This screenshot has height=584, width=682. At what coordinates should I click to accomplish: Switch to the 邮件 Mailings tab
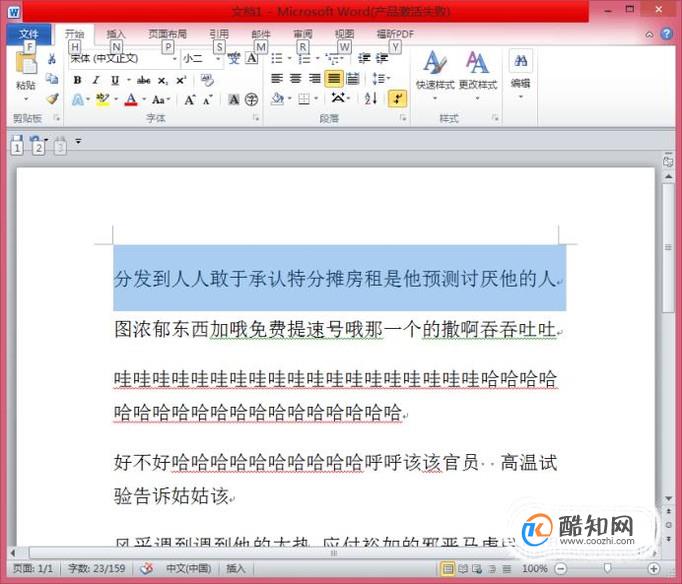tap(261, 34)
